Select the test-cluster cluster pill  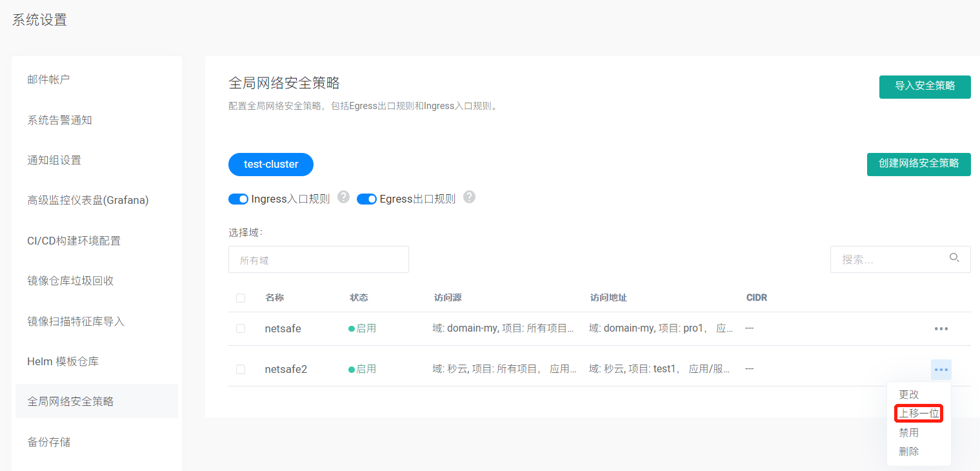click(271, 165)
